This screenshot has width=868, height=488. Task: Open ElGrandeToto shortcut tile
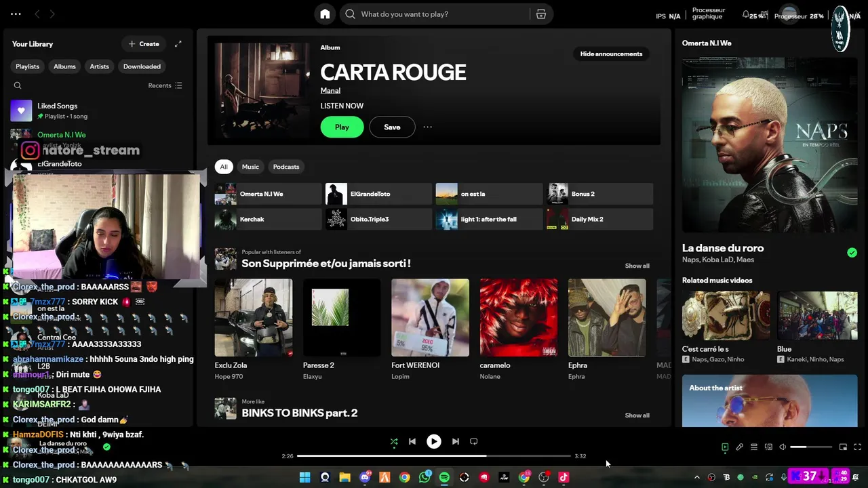tap(378, 194)
